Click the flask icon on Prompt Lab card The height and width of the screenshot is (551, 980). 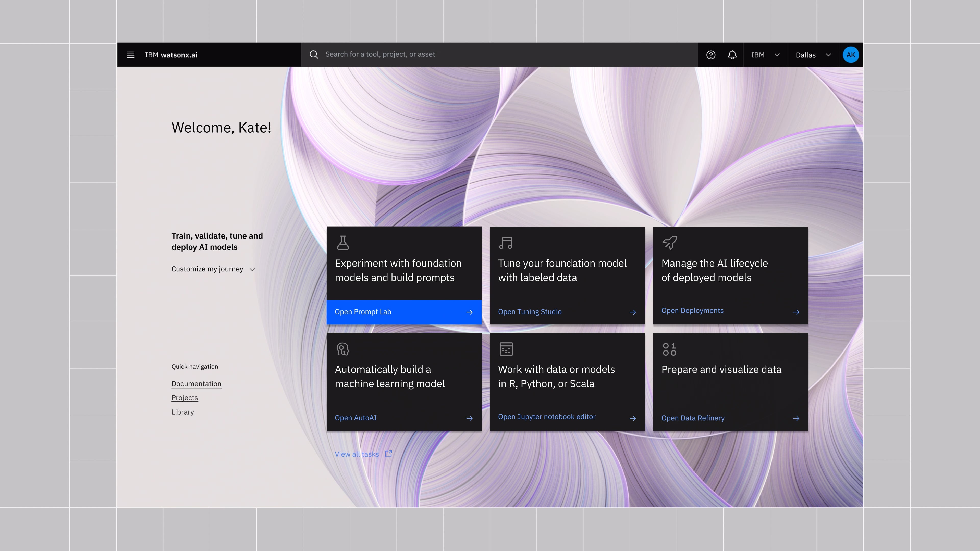pos(343,243)
